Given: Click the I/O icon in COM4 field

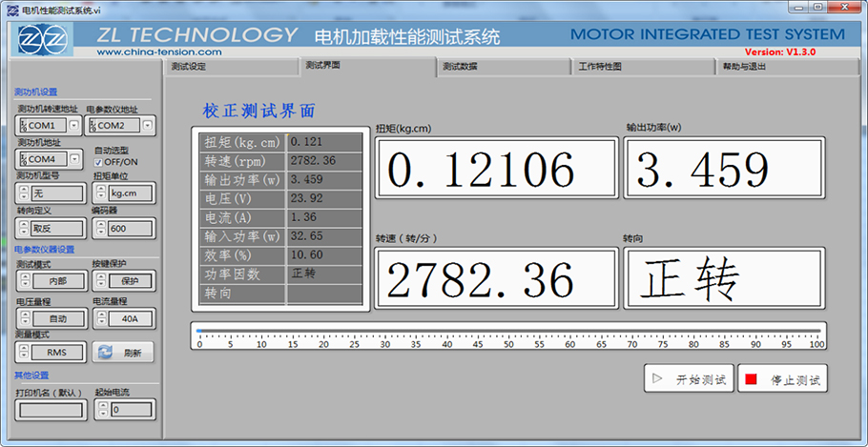Looking at the screenshot, I should 22,159.
